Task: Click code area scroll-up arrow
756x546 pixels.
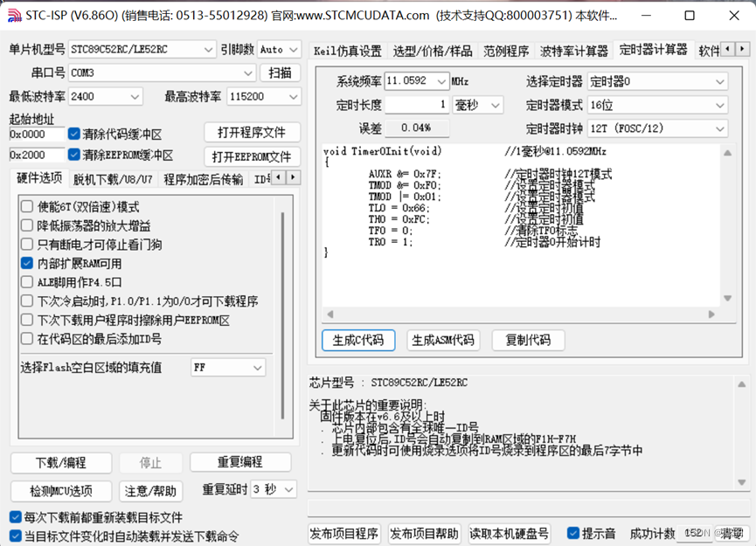Action: [727, 153]
